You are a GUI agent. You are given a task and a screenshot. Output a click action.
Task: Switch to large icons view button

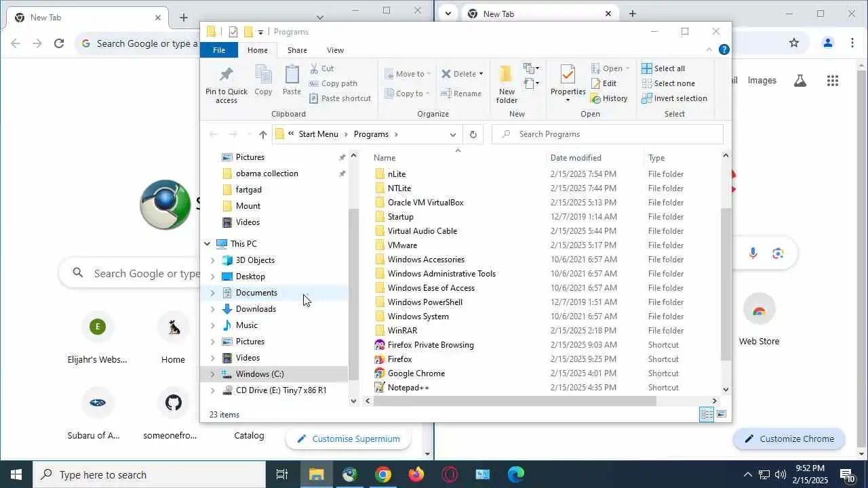[722, 415]
